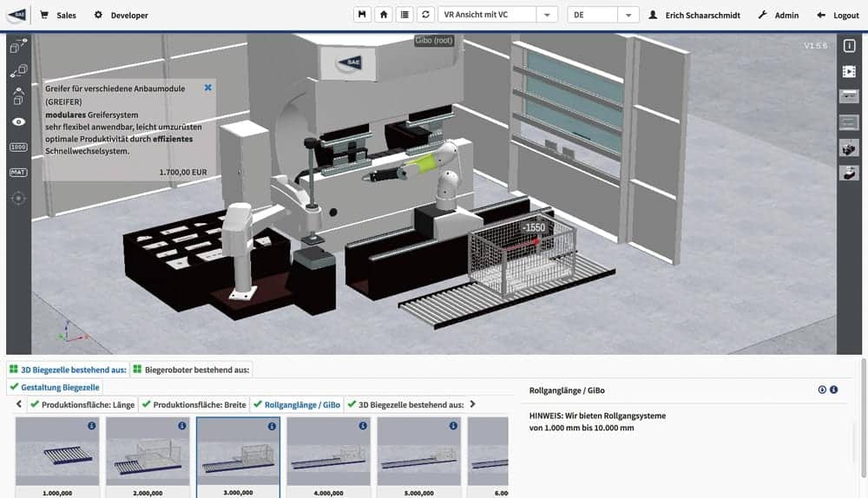Viewport: 868px width, 498px height.
Task: Open the Admin link
Action: point(779,15)
